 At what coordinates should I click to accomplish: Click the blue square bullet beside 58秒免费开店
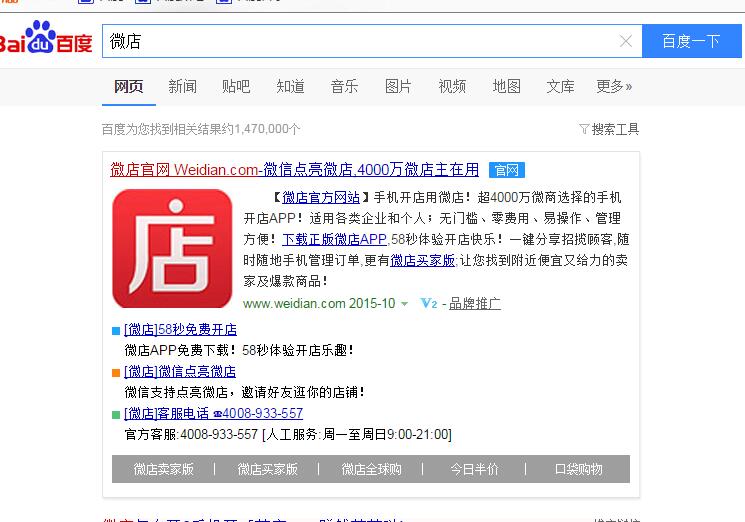coord(116,330)
